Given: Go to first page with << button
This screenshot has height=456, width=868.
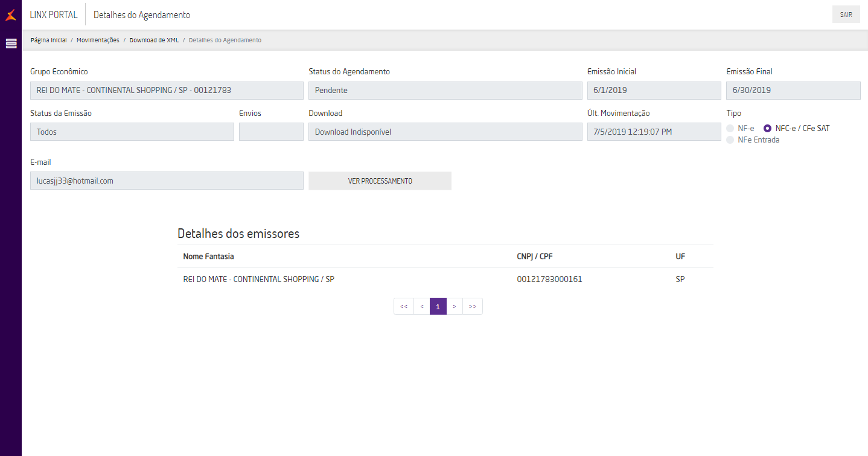Looking at the screenshot, I should pos(404,306).
